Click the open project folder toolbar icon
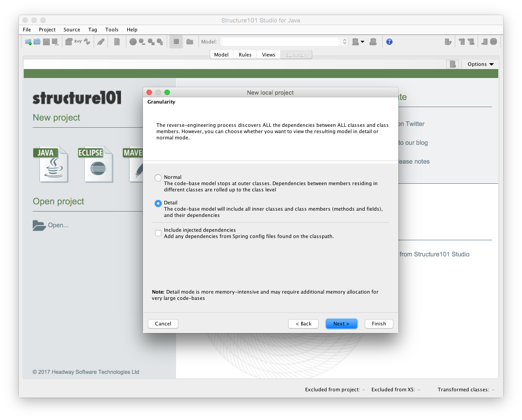522x420 pixels. tap(37, 42)
